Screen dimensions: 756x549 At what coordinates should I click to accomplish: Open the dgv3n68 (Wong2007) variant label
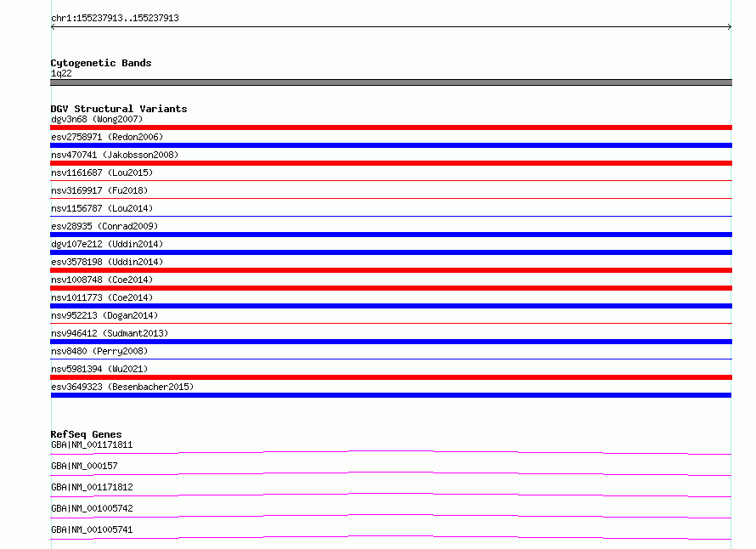tap(97, 119)
